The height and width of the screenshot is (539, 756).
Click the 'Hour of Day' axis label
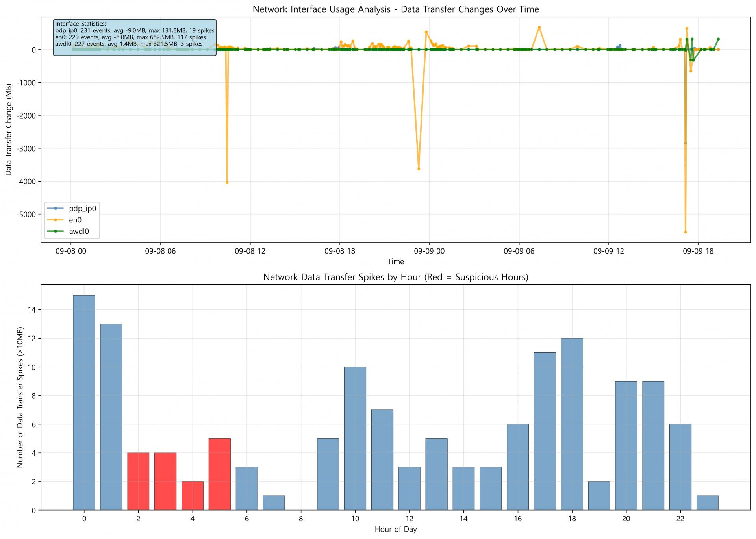395,529
